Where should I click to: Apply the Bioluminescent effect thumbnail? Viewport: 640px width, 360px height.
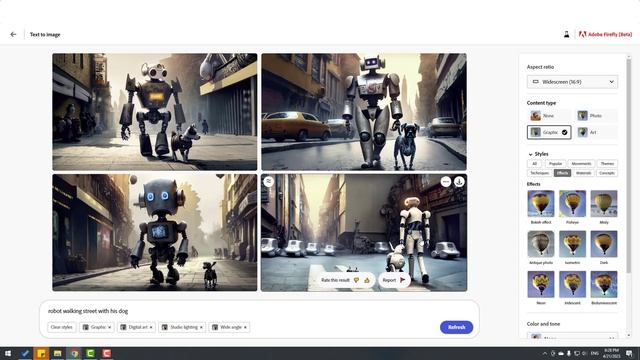pos(604,284)
